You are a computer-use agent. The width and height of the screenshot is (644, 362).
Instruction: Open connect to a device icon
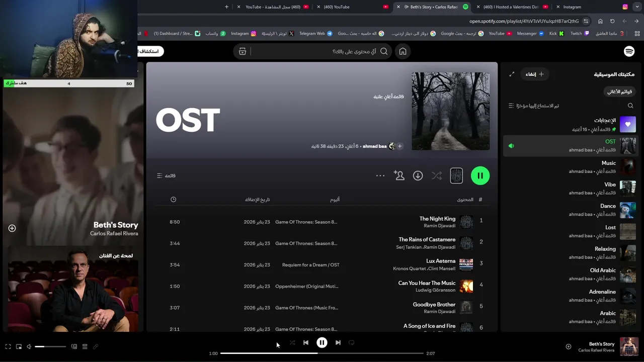tap(74, 346)
